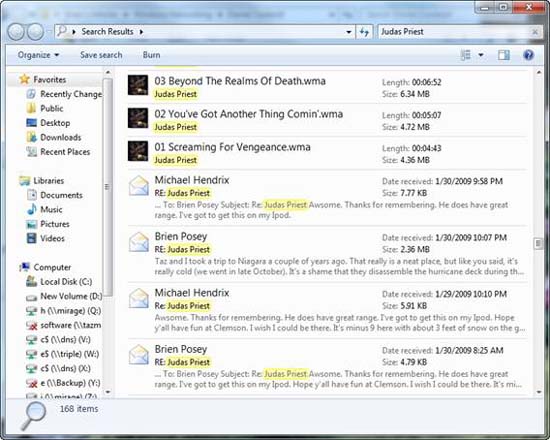Image resolution: width=550 pixels, height=440 pixels.
Task: Select e$ (\\triple) (W:) drive
Action: (x=63, y=354)
